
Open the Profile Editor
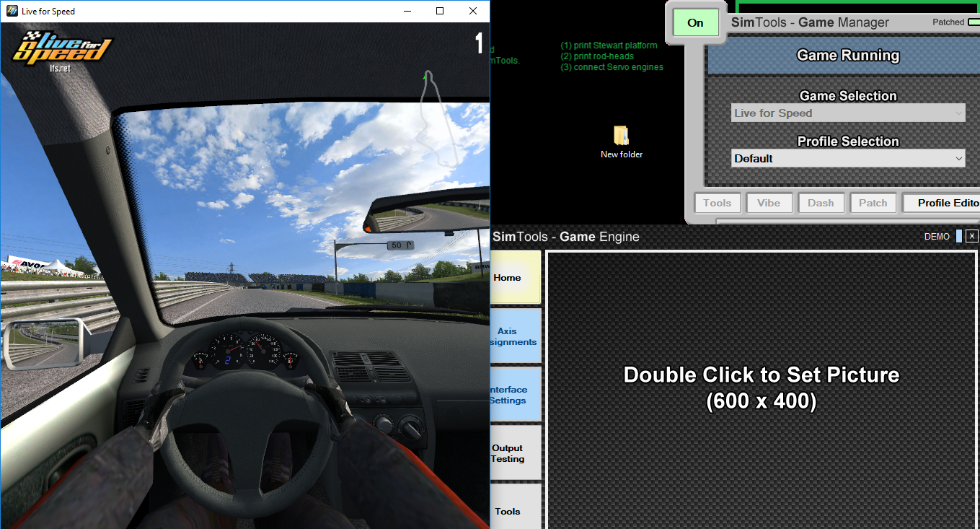pyautogui.click(x=942, y=203)
